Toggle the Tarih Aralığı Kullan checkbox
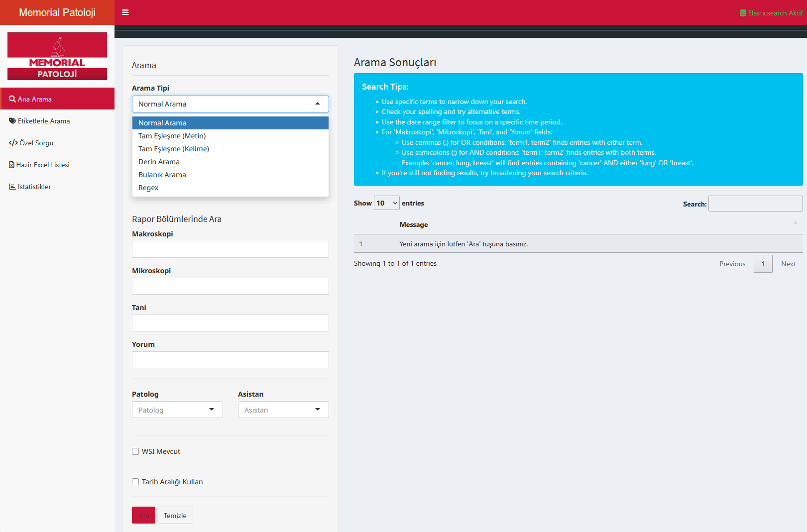This screenshot has height=532, width=807. (x=135, y=482)
